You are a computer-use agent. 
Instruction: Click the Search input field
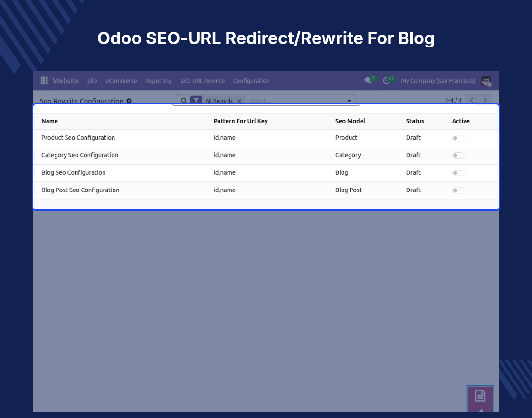click(294, 100)
